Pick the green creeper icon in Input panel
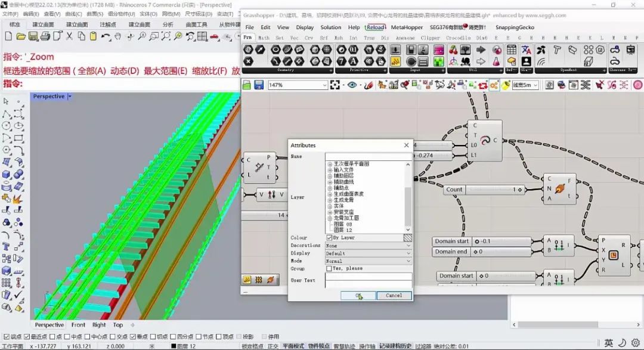The image size is (644, 350). click(439, 61)
